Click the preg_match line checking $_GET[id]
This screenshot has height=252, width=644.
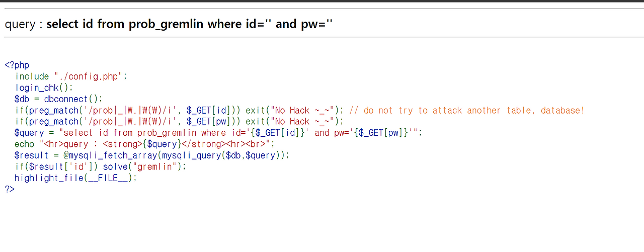click(x=179, y=110)
